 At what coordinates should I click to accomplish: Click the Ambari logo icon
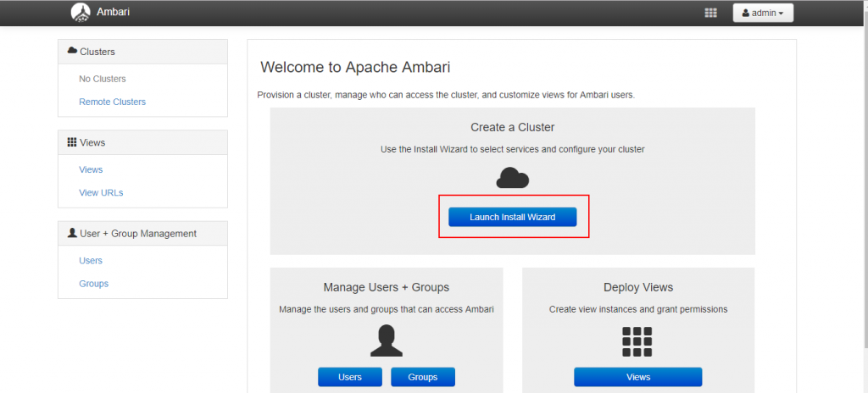pyautogui.click(x=81, y=12)
